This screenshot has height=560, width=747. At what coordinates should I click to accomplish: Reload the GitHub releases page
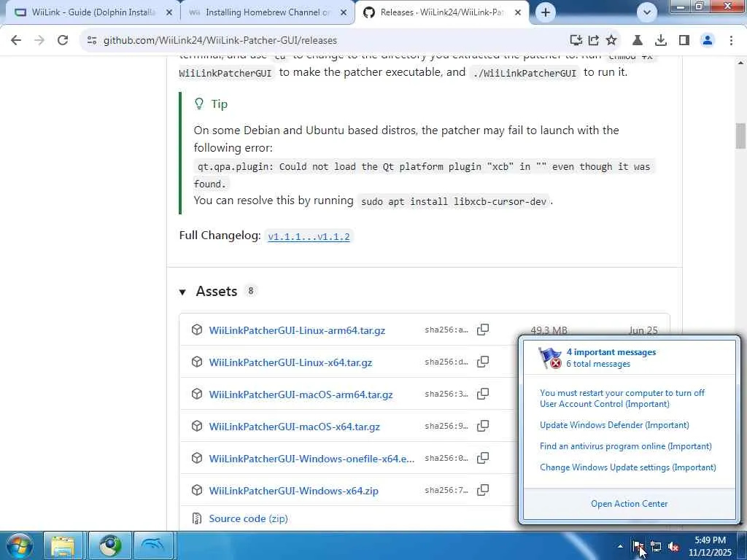[63, 41]
